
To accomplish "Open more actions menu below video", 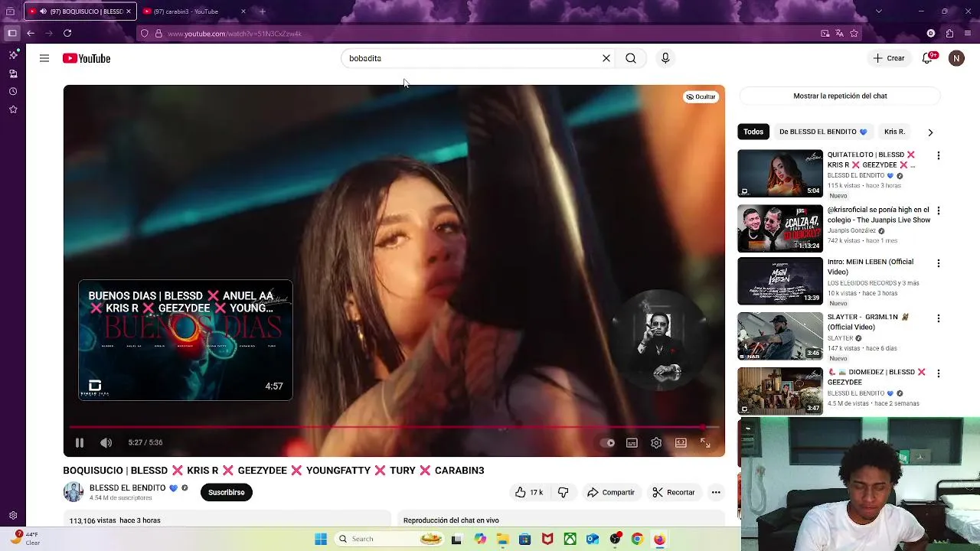I will coord(716,492).
